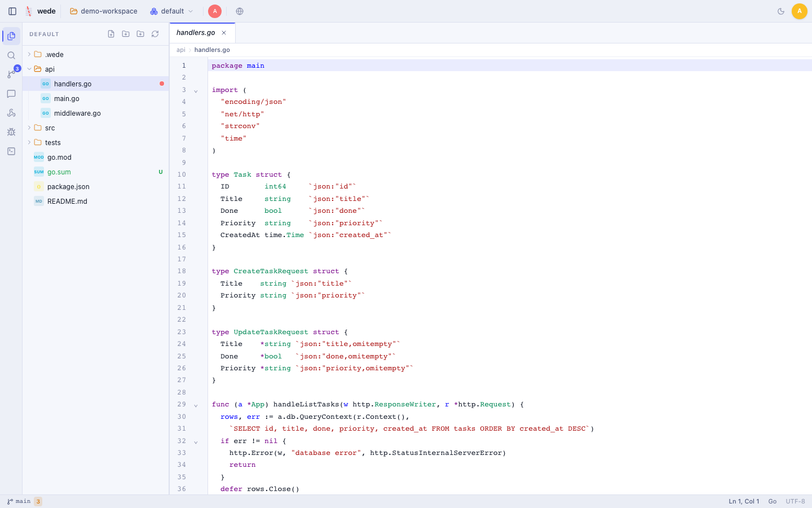The height and width of the screenshot is (508, 812).
Task: Click the Go icon of main.go
Action: pyautogui.click(x=46, y=98)
